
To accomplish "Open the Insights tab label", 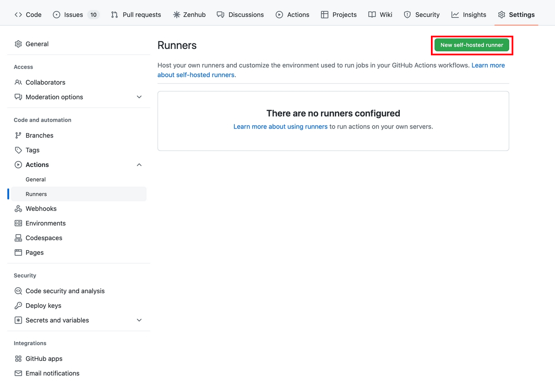I will tap(474, 15).
